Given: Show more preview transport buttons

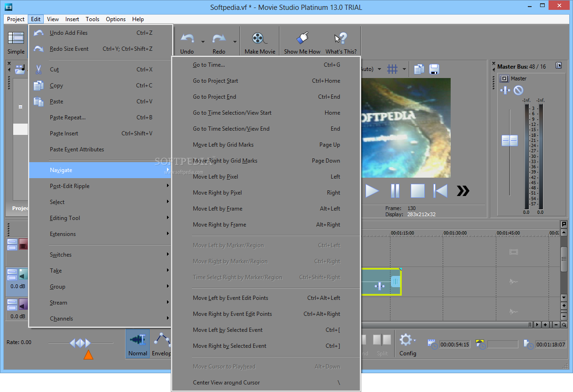Looking at the screenshot, I should point(463,191).
